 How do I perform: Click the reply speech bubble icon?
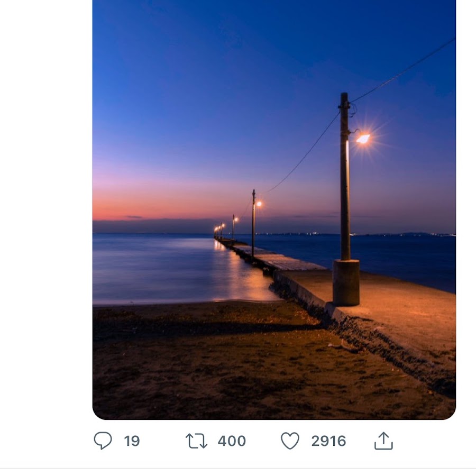point(103,441)
